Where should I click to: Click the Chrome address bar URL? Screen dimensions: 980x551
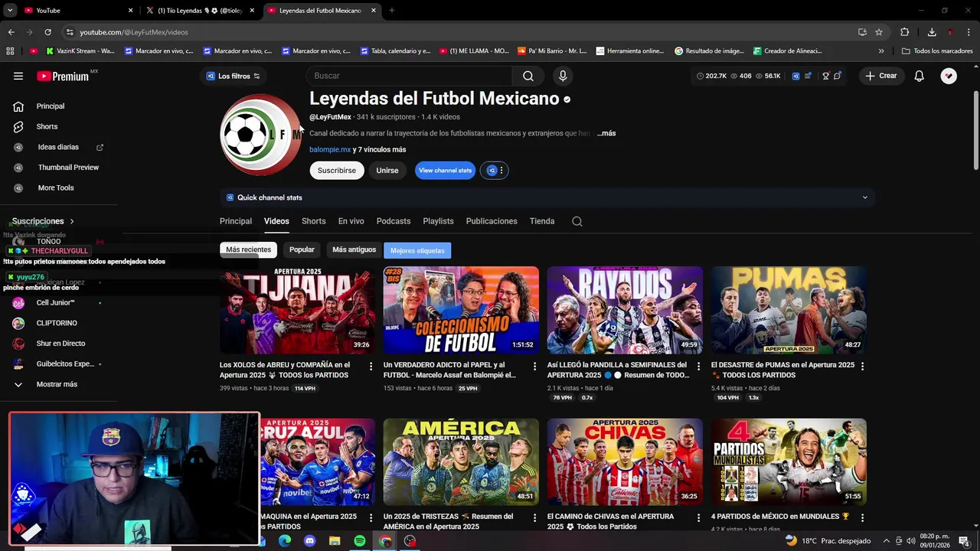click(x=134, y=32)
